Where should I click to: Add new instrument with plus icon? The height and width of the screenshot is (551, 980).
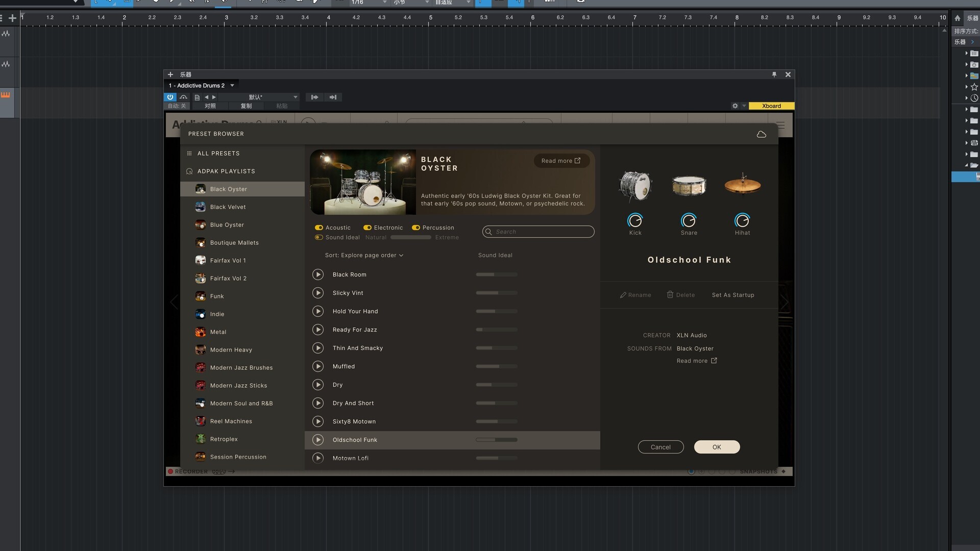pyautogui.click(x=170, y=74)
